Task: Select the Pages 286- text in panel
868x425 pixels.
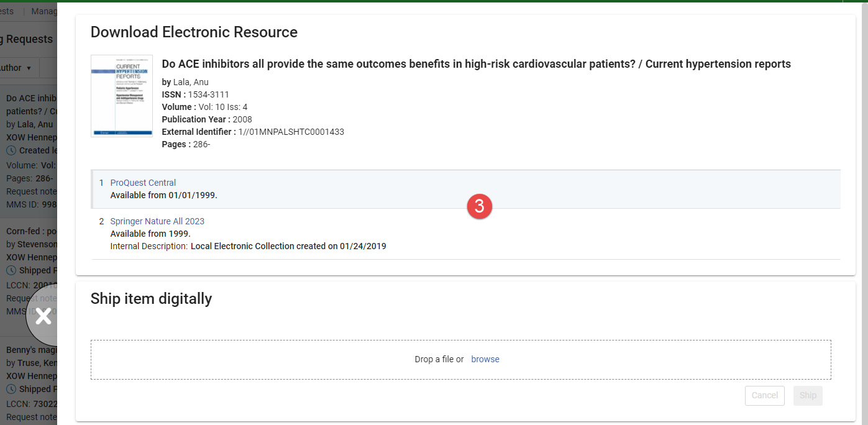Action: 202,144
